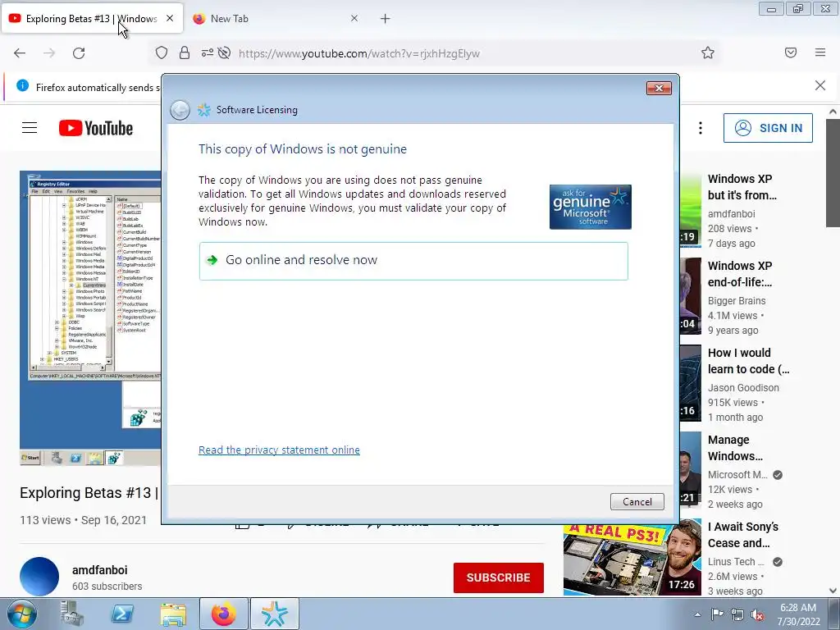Close the Exploring Betas #13 tab
The image size is (840, 630).
pyautogui.click(x=170, y=18)
